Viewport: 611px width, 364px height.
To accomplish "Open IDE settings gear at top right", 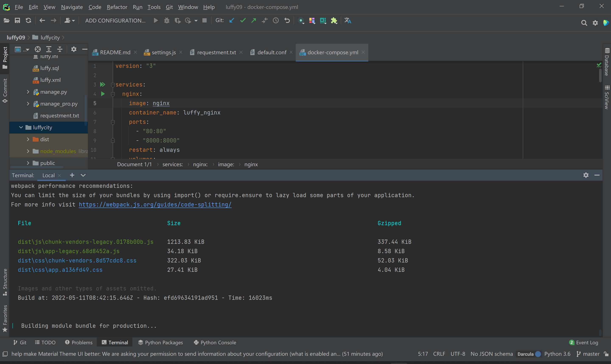I will click(595, 23).
